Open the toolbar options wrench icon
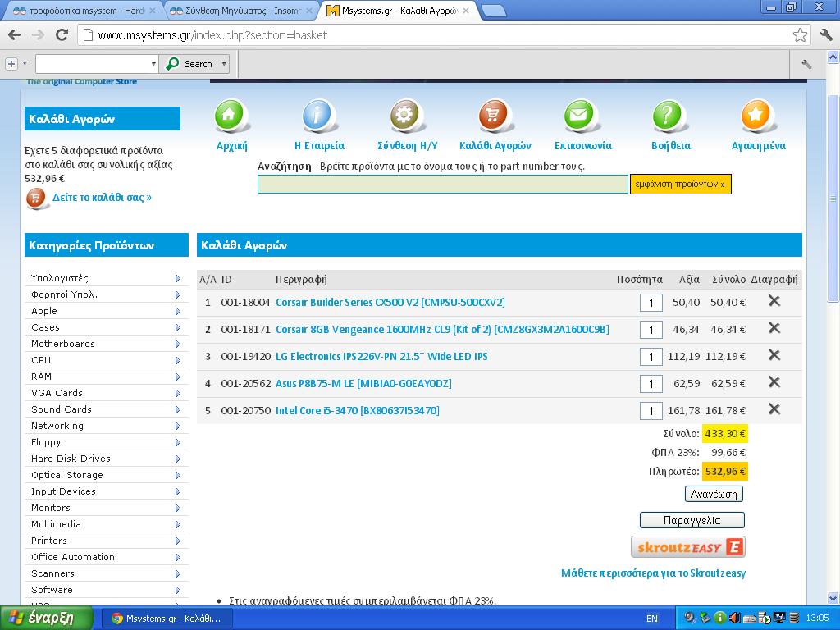The width and height of the screenshot is (840, 630). [806, 64]
